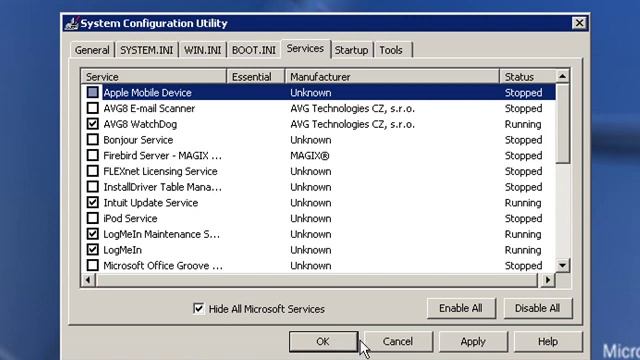Enable the Firebird Server - MAGIX checkbox
This screenshot has height=360, width=640.
[93, 155]
